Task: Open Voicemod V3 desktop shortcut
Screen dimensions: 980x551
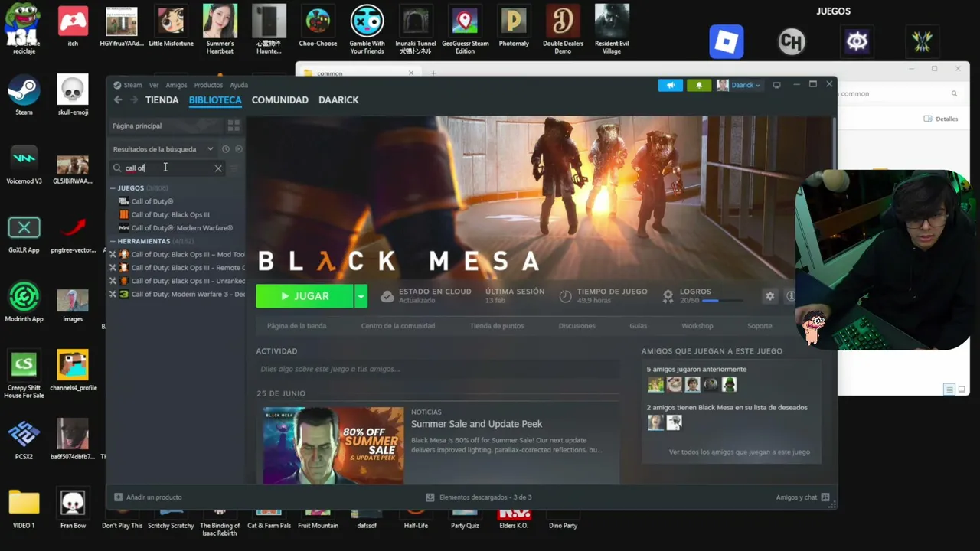Action: coord(24,165)
